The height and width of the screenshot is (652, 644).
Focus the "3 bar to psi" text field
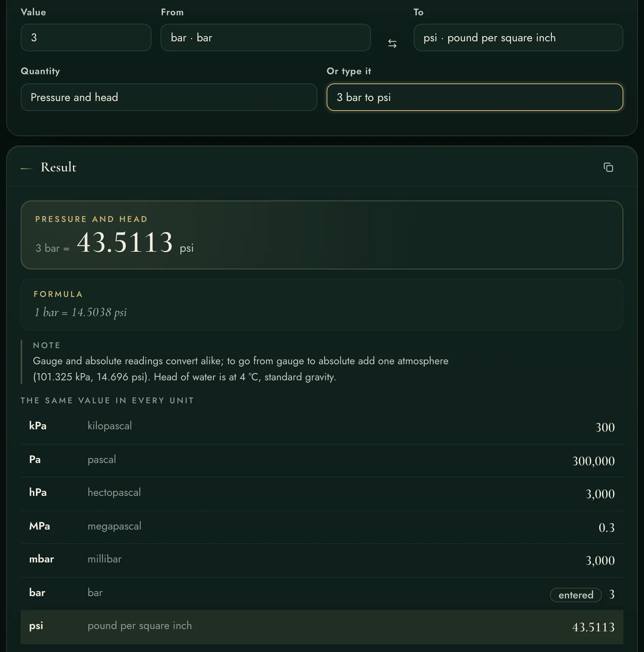pos(475,97)
